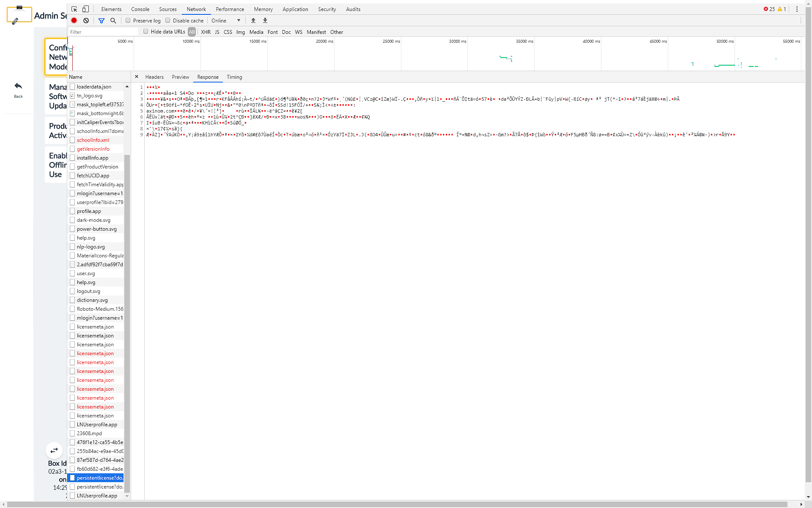Select the failed getVersionInfo request

pos(92,149)
